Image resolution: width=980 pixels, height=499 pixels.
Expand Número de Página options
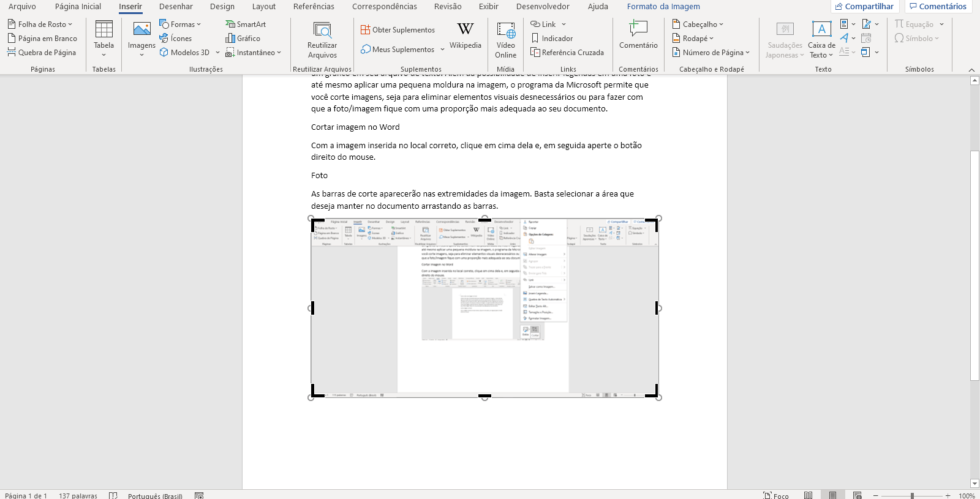coord(711,53)
